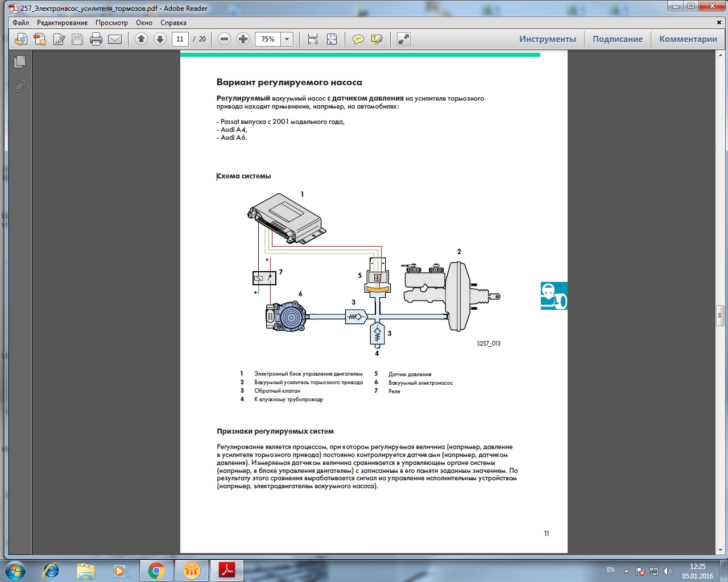Click the heading 'Вариант регулируемого насоса'
The width and height of the screenshot is (728, 582).
289,82
